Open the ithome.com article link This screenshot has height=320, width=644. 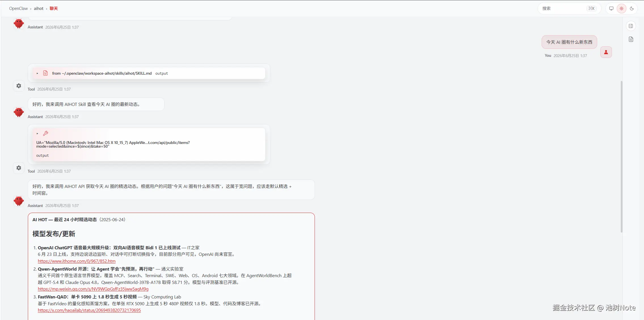[x=77, y=261]
